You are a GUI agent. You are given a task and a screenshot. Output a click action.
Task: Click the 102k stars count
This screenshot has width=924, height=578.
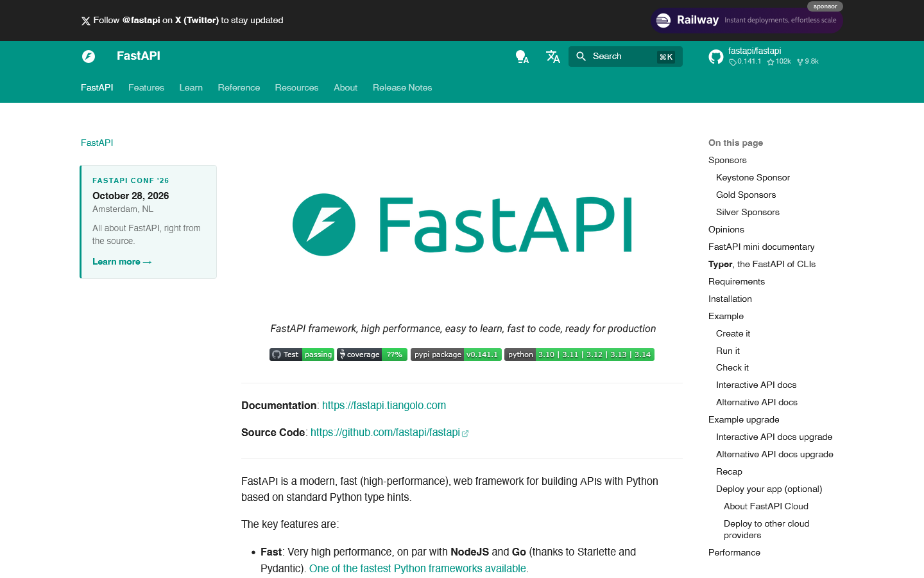pyautogui.click(x=779, y=62)
